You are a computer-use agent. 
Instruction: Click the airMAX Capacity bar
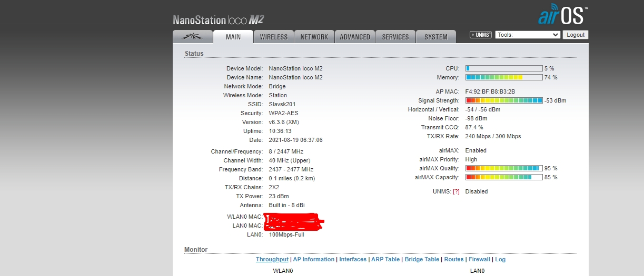tap(504, 177)
